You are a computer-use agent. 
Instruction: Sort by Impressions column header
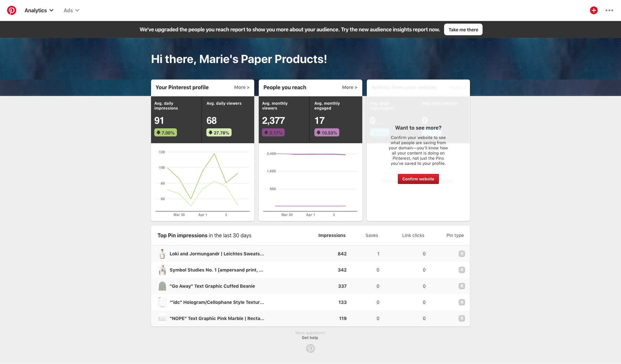coord(332,235)
